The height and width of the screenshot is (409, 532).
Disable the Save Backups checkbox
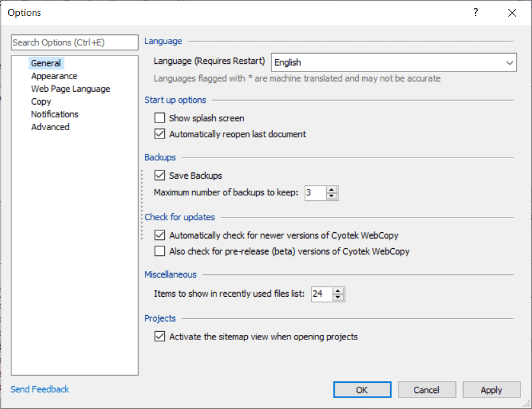(160, 175)
